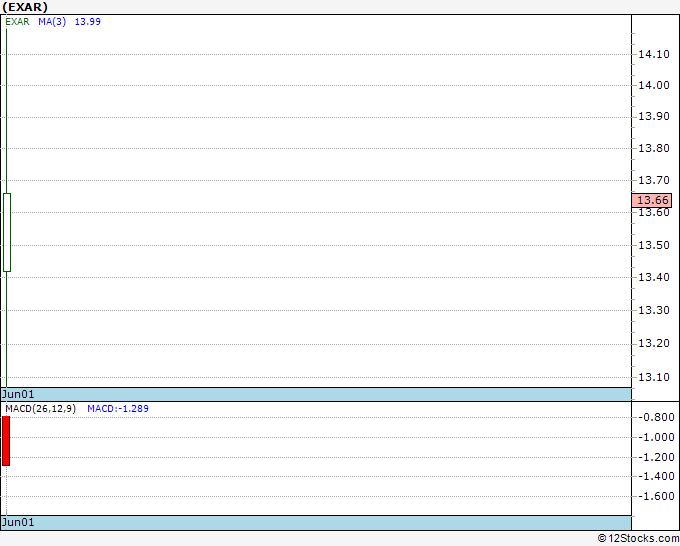This screenshot has width=680, height=546.
Task: Click the 14.00 price axis label
Action: pyautogui.click(x=654, y=85)
